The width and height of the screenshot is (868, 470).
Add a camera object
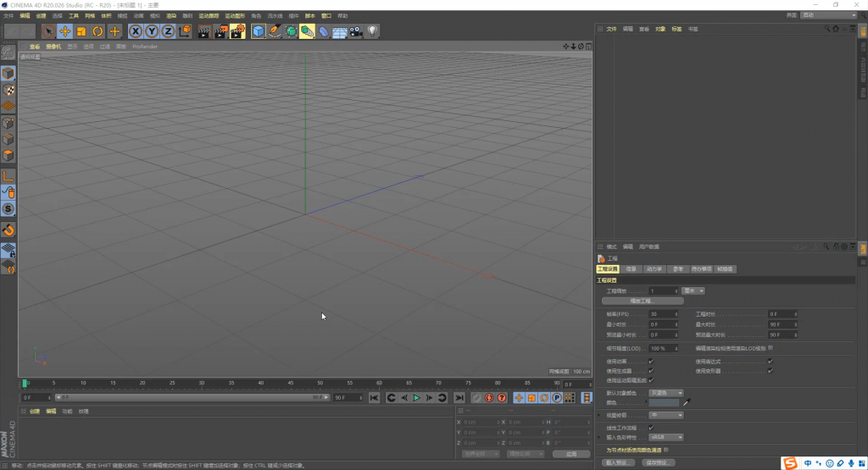[x=356, y=31]
